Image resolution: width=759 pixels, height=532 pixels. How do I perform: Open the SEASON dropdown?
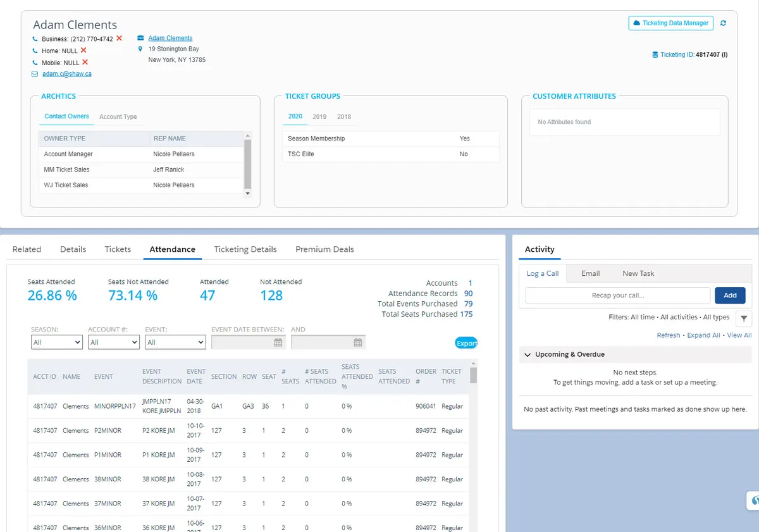[57, 342]
